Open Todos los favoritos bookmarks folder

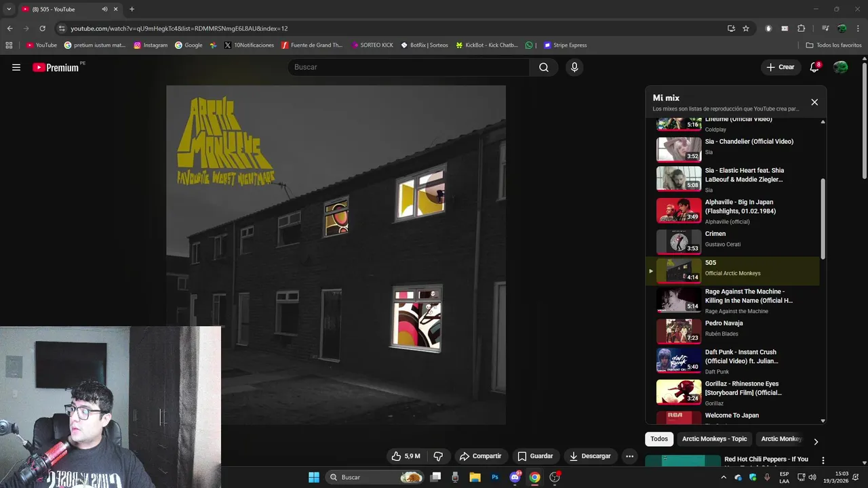[833, 45]
